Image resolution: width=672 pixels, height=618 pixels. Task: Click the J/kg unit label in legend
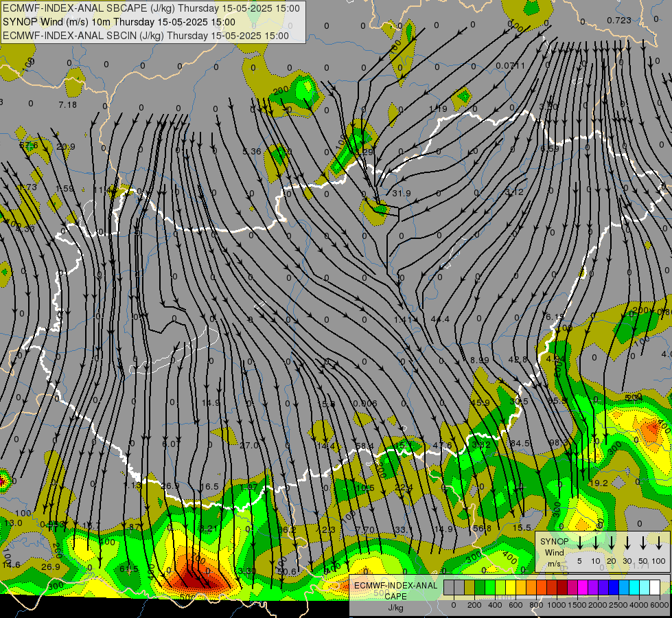coord(395,608)
